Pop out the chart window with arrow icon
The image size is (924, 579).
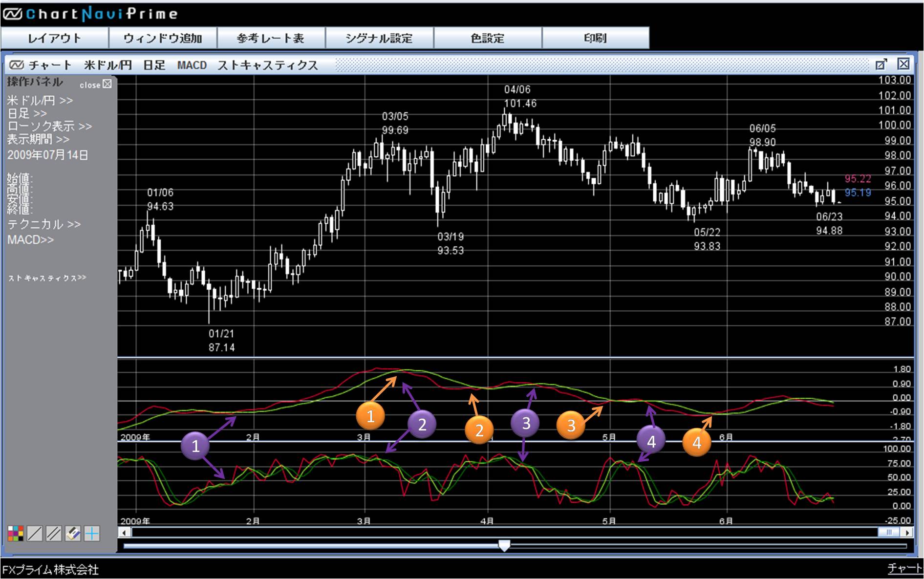(x=881, y=64)
